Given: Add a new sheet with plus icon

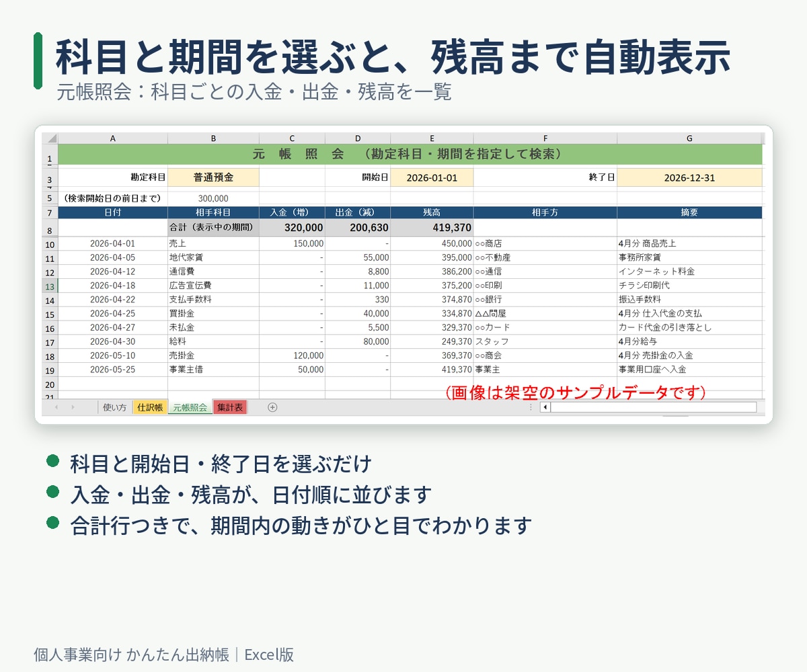Looking at the screenshot, I should 272,407.
